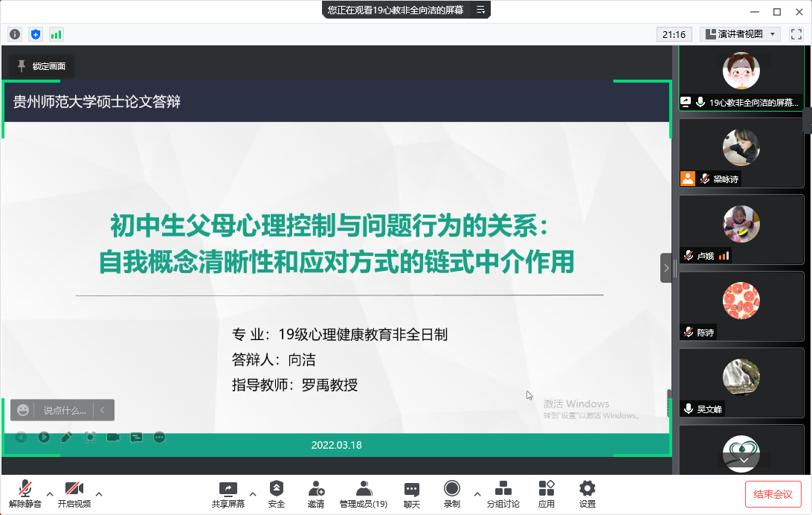Screen dimensions: 812x515
Task: Open 分组讨论 breakout rooms
Action: pos(503,494)
